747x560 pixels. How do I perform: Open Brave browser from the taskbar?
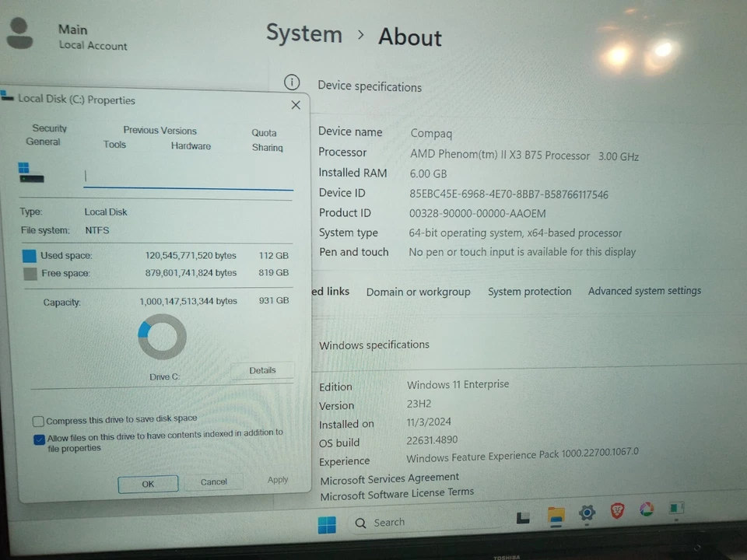tap(617, 513)
